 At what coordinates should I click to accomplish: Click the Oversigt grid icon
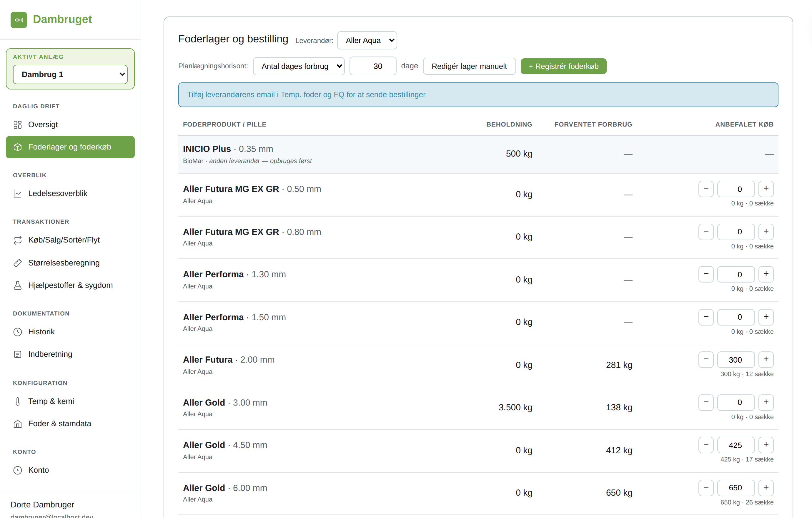(18, 125)
